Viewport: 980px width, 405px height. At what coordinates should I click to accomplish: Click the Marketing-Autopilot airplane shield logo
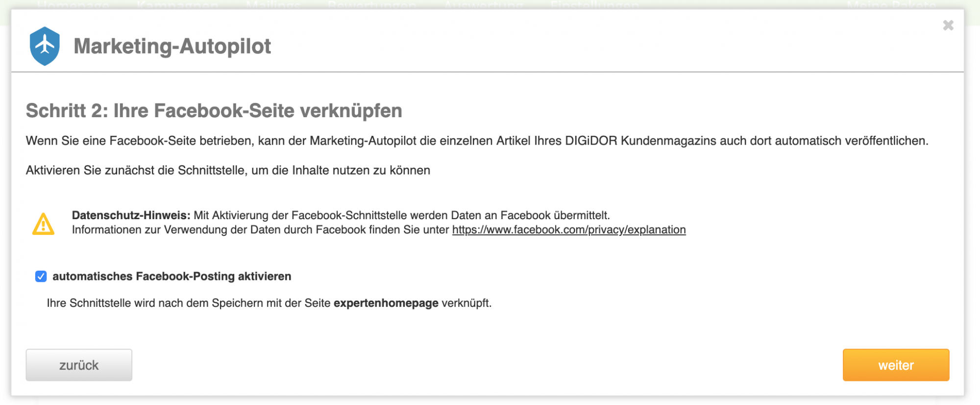coord(45,46)
